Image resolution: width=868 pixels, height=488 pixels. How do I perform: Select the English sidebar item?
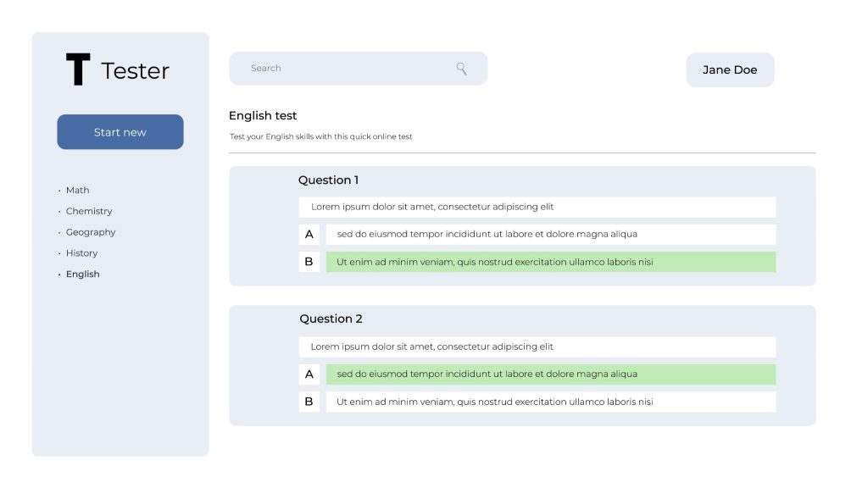point(82,274)
